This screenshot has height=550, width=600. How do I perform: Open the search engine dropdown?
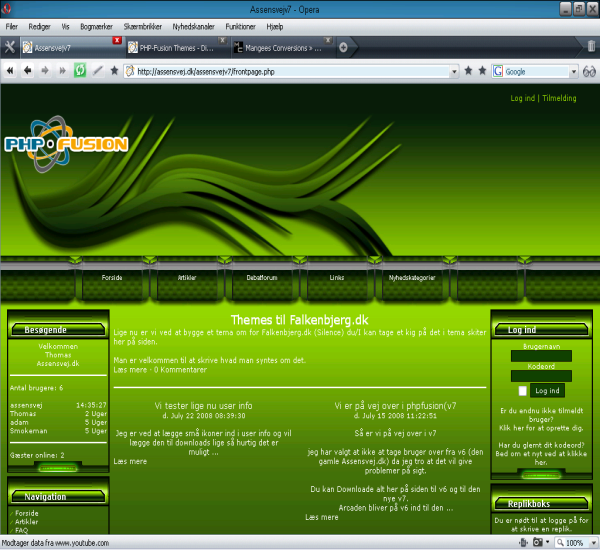573,72
